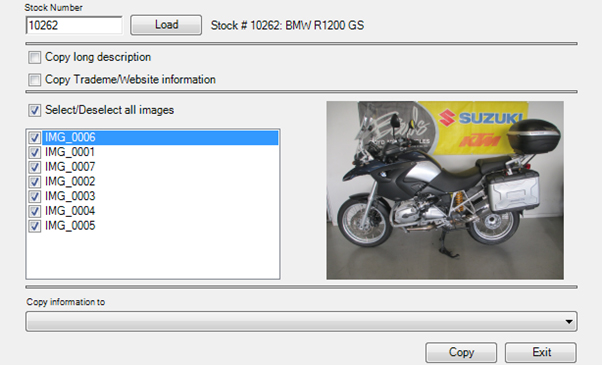Uncheck the IMG_0002 checkbox
This screenshot has width=602, height=365.
coord(35,182)
